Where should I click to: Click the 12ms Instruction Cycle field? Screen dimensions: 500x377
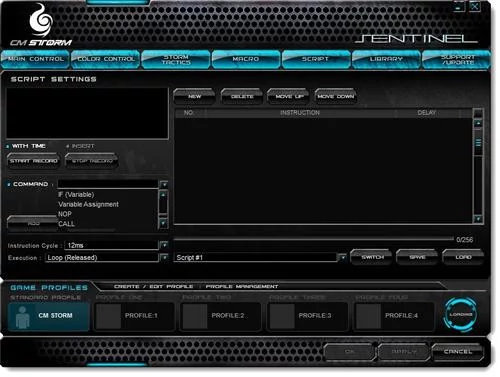(x=111, y=245)
